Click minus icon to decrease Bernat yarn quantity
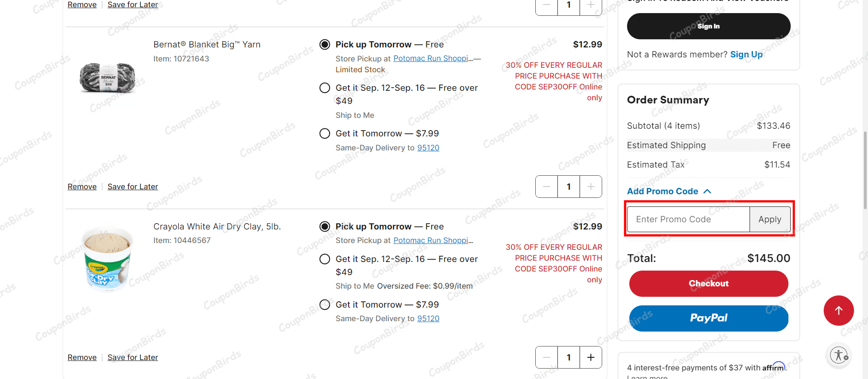Image resolution: width=868 pixels, height=379 pixels. tap(546, 186)
